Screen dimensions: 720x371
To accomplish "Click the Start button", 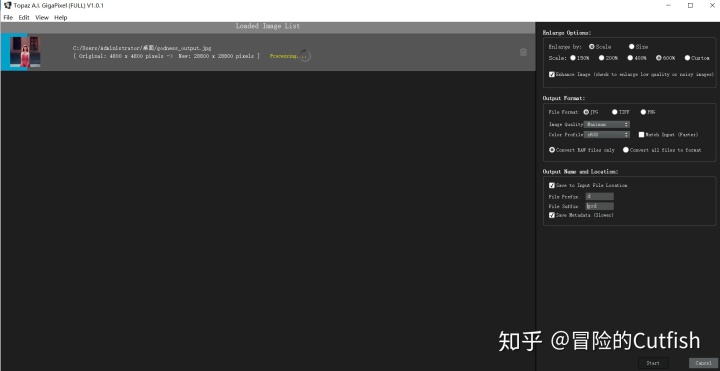I will tap(653, 363).
